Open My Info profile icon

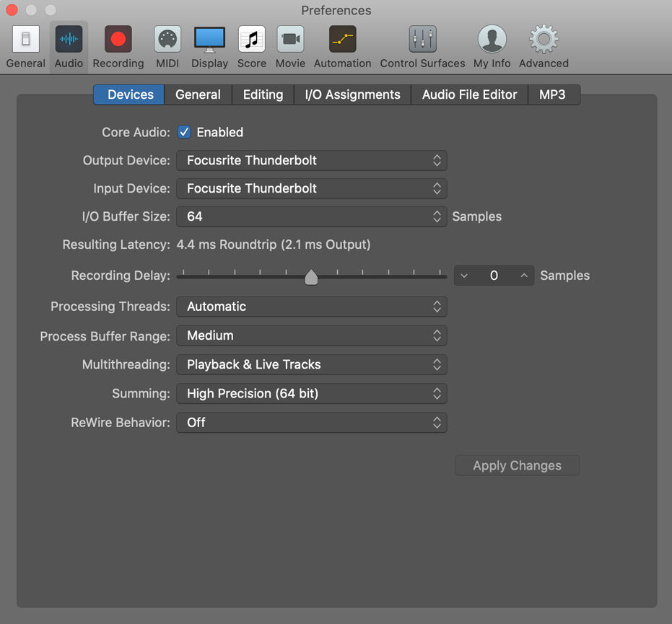coord(492,39)
